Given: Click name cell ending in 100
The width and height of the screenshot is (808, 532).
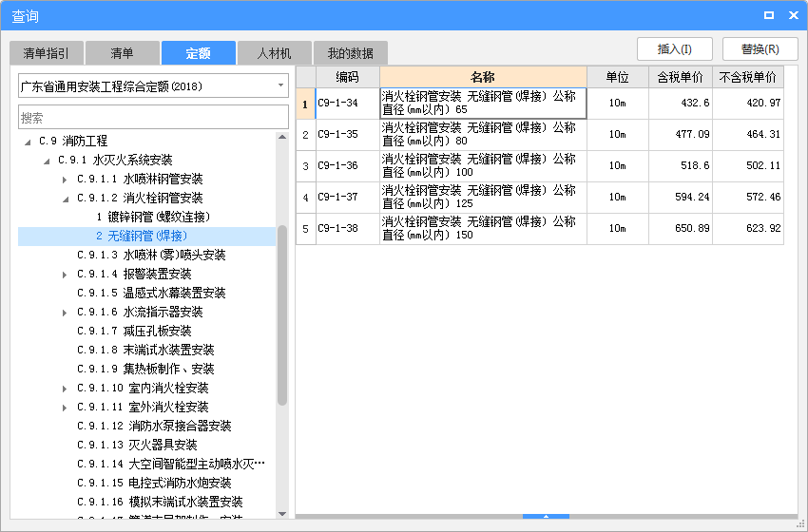Looking at the screenshot, I should pyautogui.click(x=483, y=166).
